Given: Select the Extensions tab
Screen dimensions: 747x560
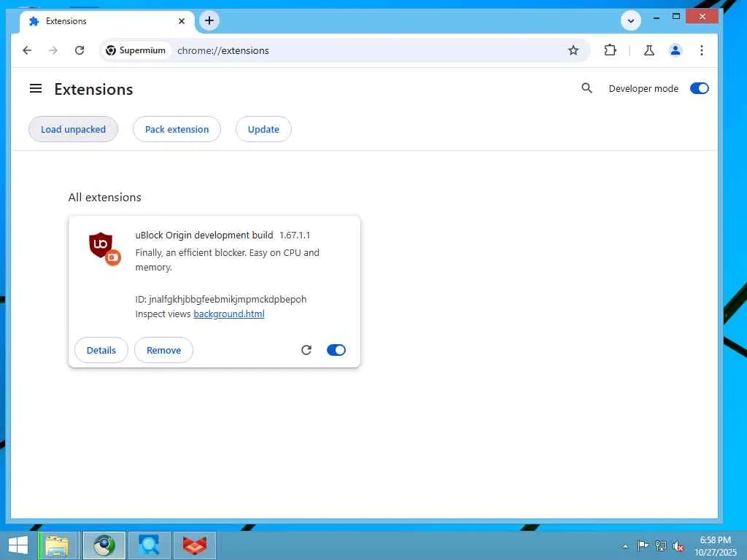Looking at the screenshot, I should [x=107, y=21].
